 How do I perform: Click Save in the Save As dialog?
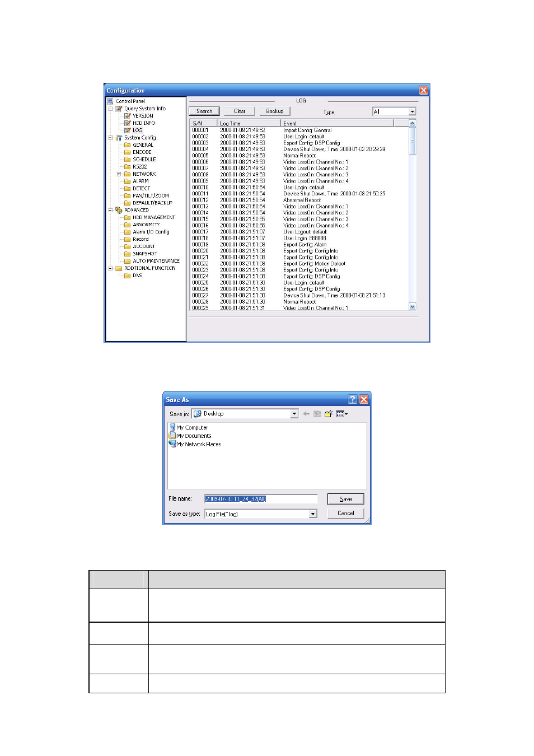[x=346, y=499]
